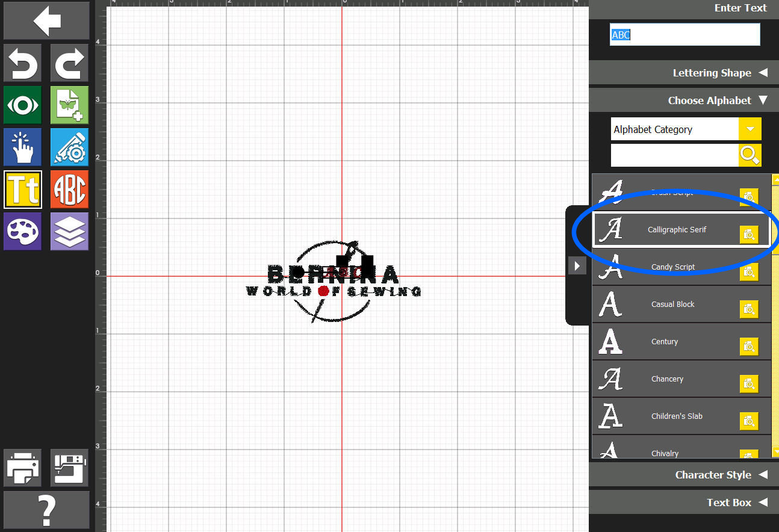This screenshot has height=532, width=779.
Task: Expand the Lettering Shape section
Action: click(683, 73)
